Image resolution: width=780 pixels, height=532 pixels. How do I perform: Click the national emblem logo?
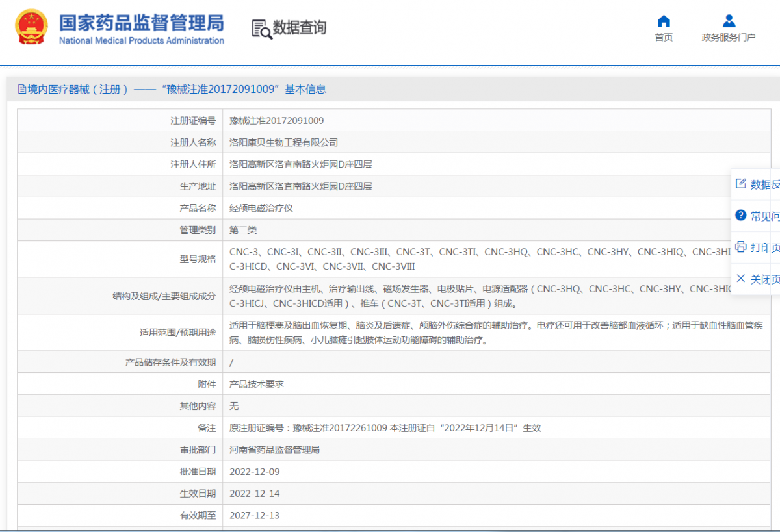tap(31, 27)
